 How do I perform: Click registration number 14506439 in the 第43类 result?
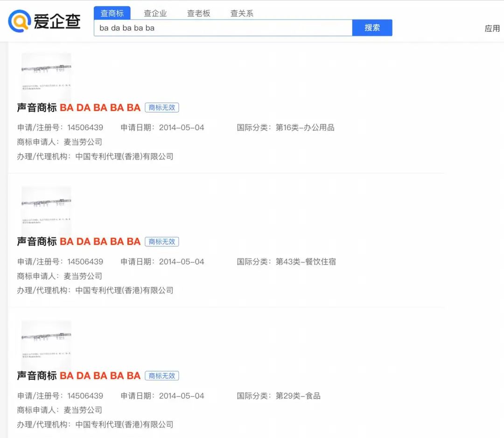pos(85,261)
